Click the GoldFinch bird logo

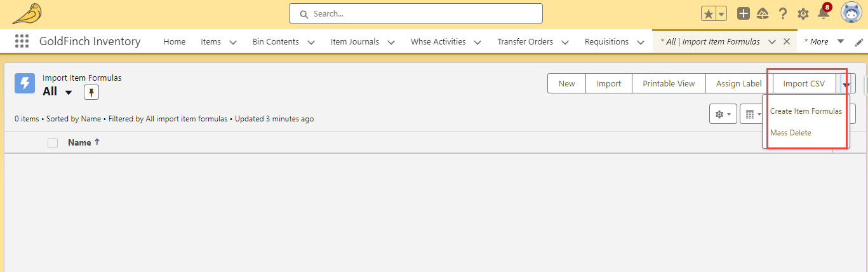click(x=26, y=13)
